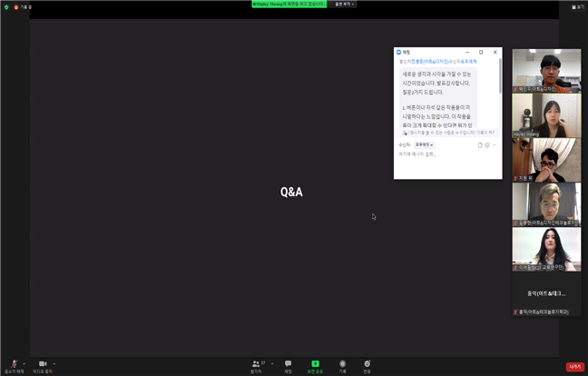Open the emoji picker in the chat window

click(487, 144)
